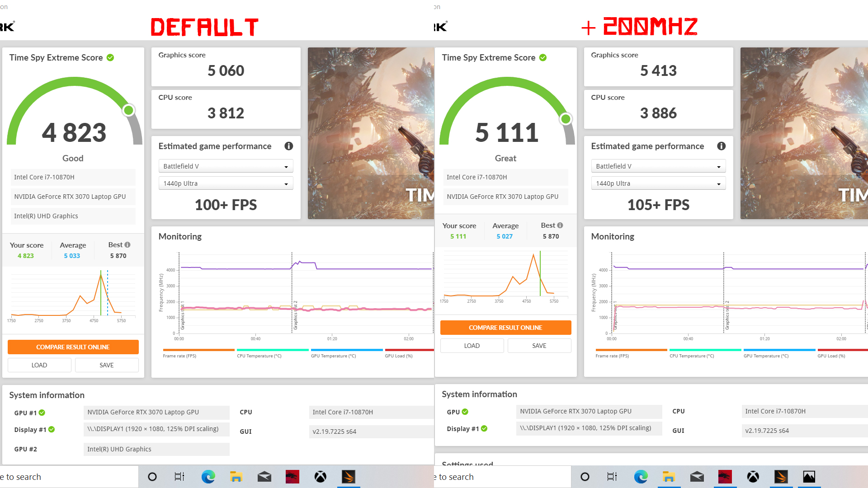
Task: Open File Explorer from left taskbar
Action: point(236,477)
